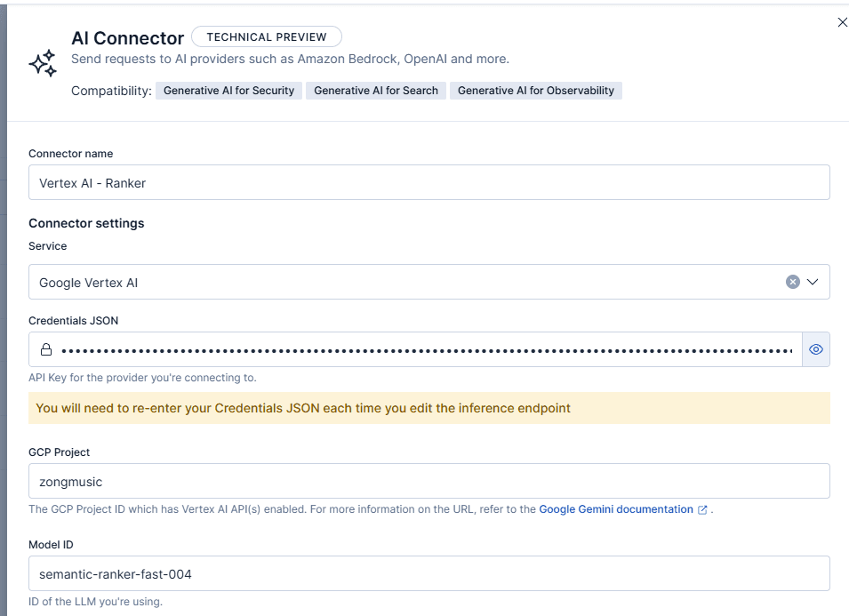
Task: Click the lock icon in Credentials JSON
Action: [x=46, y=350]
